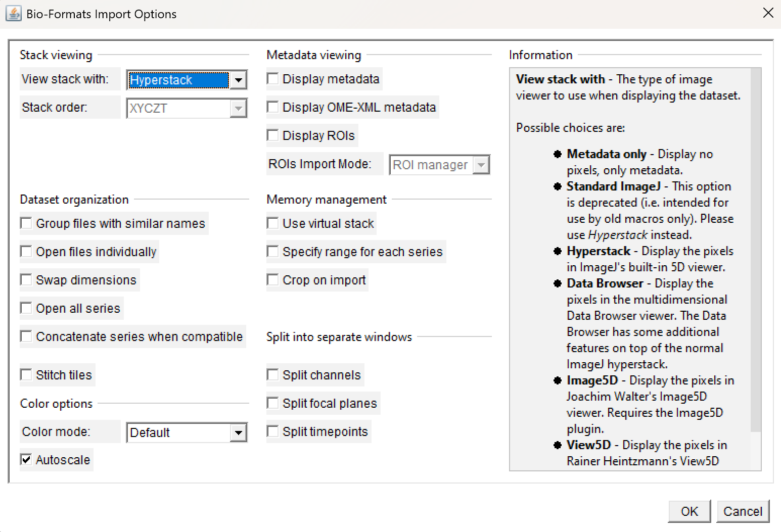781x532 pixels.
Task: Enable Concatenate series when compatible
Action: [x=26, y=336]
